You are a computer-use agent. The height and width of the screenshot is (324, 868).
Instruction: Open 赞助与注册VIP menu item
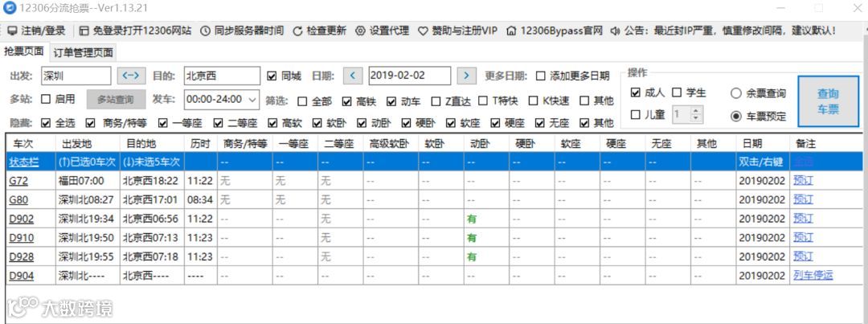tap(458, 31)
